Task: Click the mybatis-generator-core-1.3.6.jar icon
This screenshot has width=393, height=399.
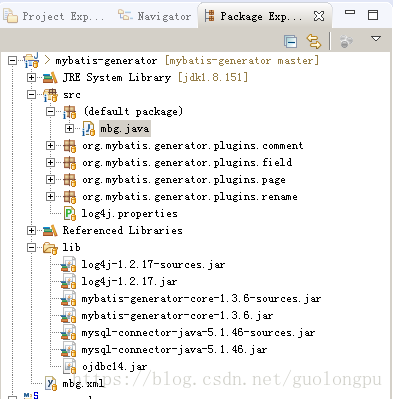Action: pyautogui.click(x=69, y=316)
